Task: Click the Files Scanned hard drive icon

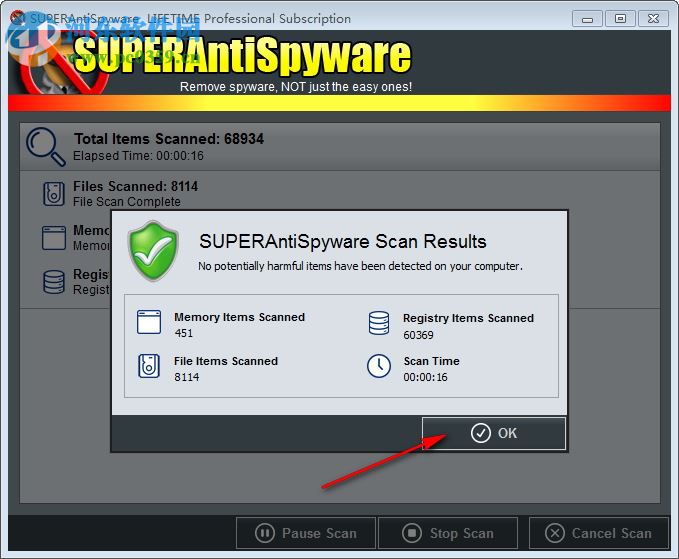Action: click(x=54, y=194)
